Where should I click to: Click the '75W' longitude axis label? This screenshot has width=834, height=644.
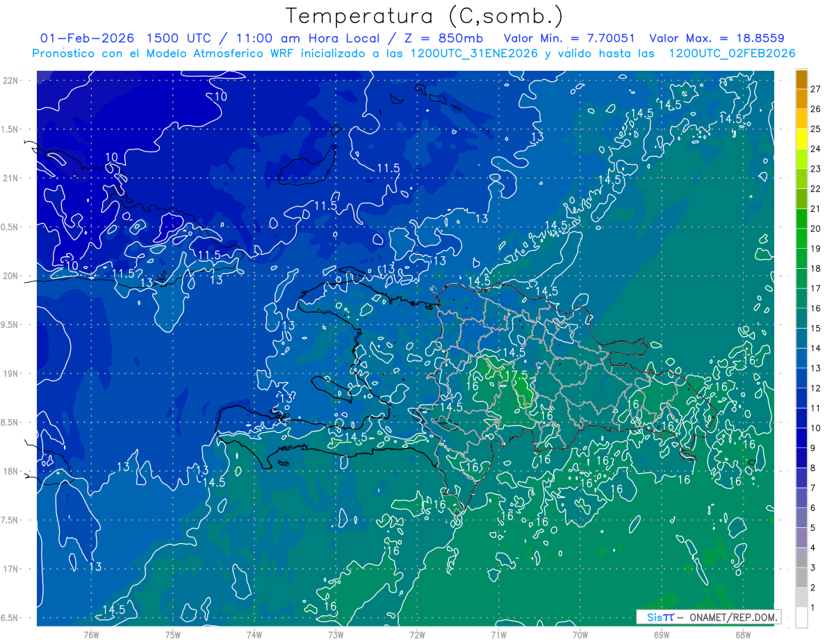point(173,634)
